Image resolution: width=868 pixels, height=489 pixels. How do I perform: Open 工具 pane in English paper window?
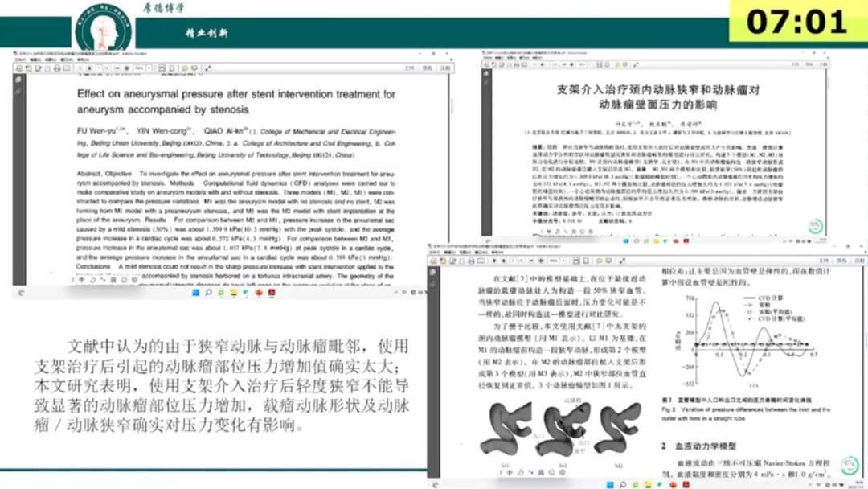click(x=411, y=68)
